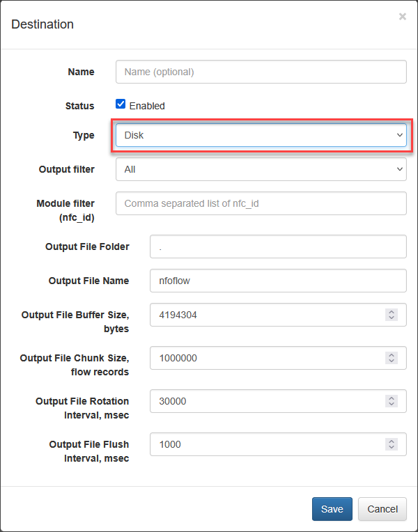Increase Output File Buffer Size with up arrow
The width and height of the screenshot is (418, 532).
391,312
